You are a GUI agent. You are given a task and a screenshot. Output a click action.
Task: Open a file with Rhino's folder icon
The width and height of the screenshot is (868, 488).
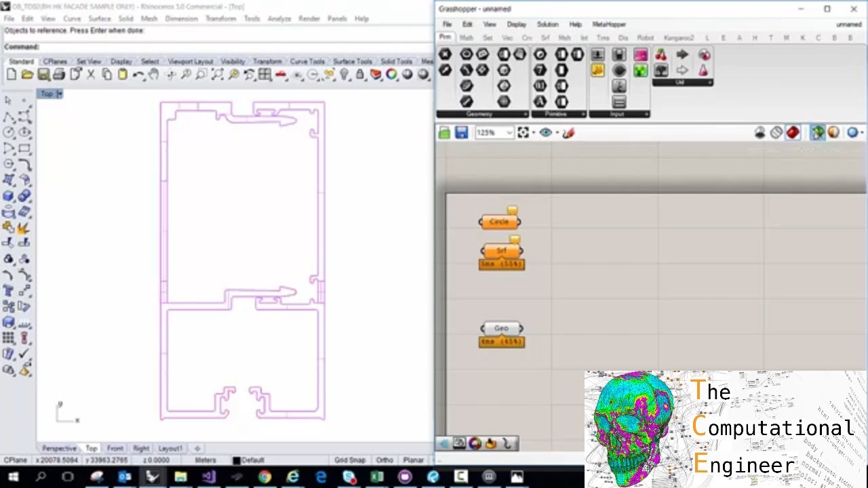(27, 75)
